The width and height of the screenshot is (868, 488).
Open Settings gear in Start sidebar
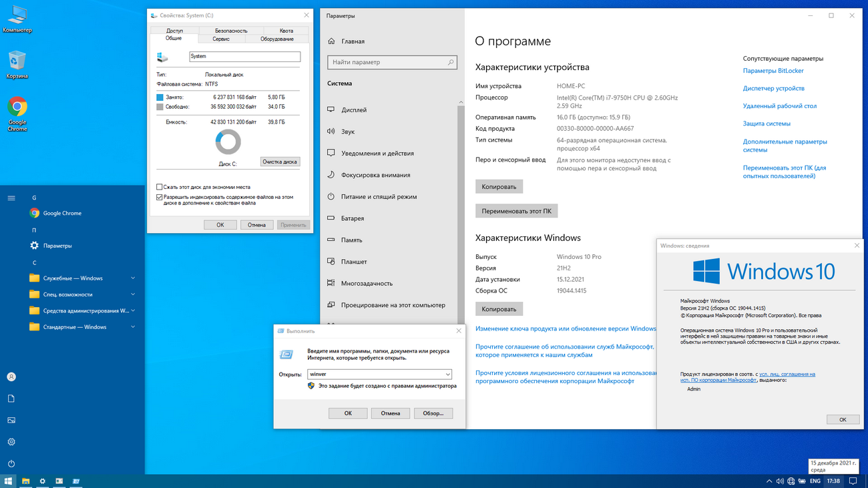pos(11,442)
